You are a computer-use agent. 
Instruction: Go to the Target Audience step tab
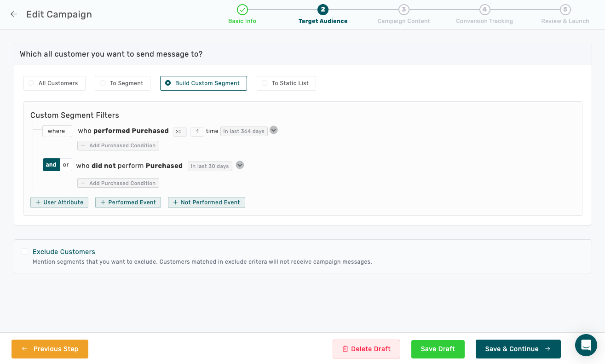[323, 10]
